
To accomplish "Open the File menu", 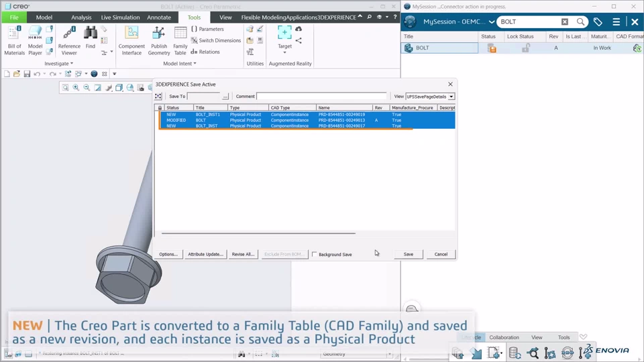I will pos(14,17).
